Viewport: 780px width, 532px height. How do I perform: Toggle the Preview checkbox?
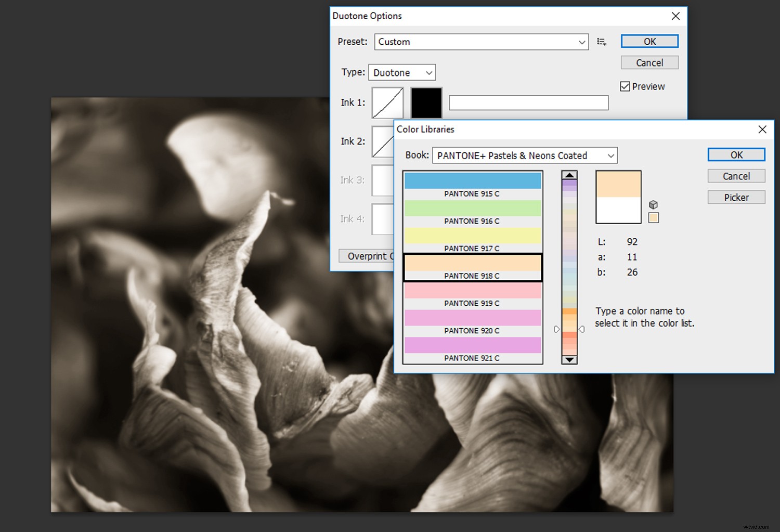(x=625, y=86)
